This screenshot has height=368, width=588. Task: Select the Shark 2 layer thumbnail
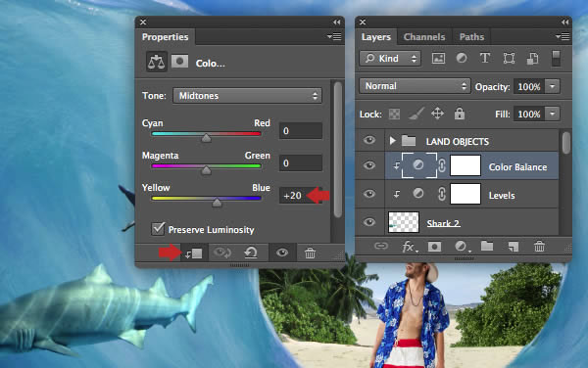(x=404, y=222)
